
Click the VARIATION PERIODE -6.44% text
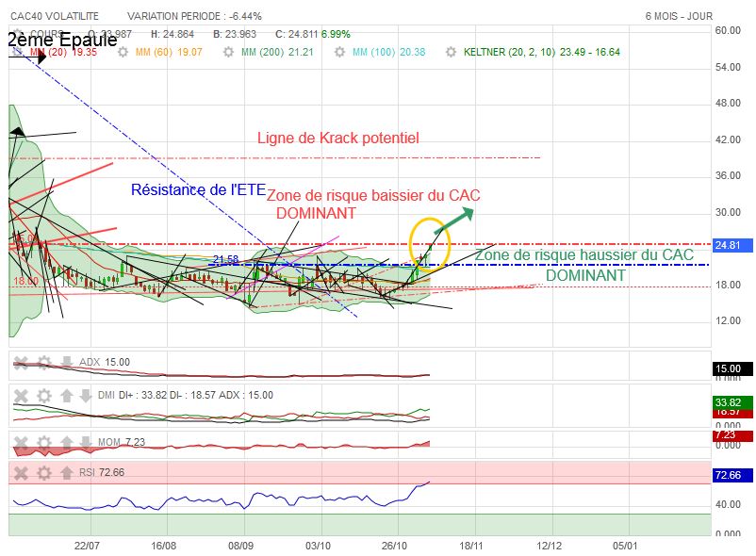pyautogui.click(x=194, y=16)
